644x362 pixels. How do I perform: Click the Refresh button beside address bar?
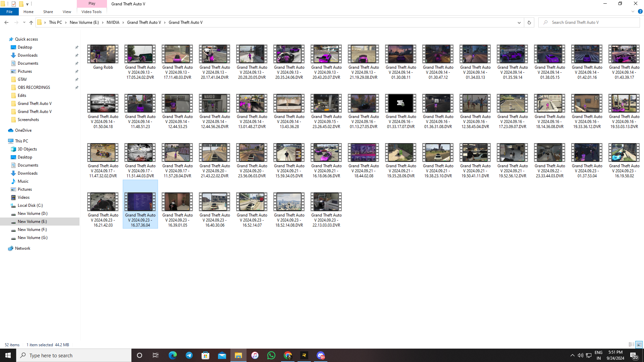(x=529, y=22)
